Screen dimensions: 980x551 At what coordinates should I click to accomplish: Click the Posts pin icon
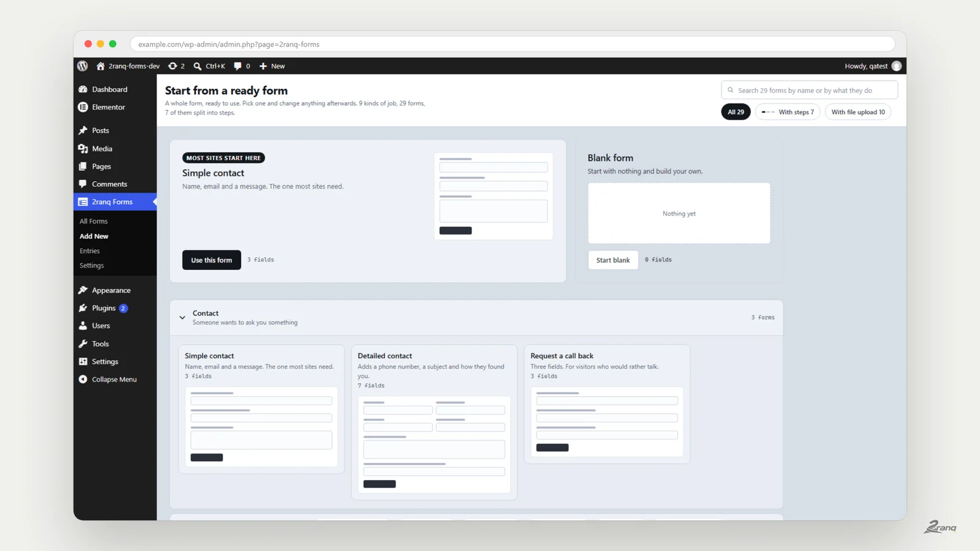pos(83,130)
